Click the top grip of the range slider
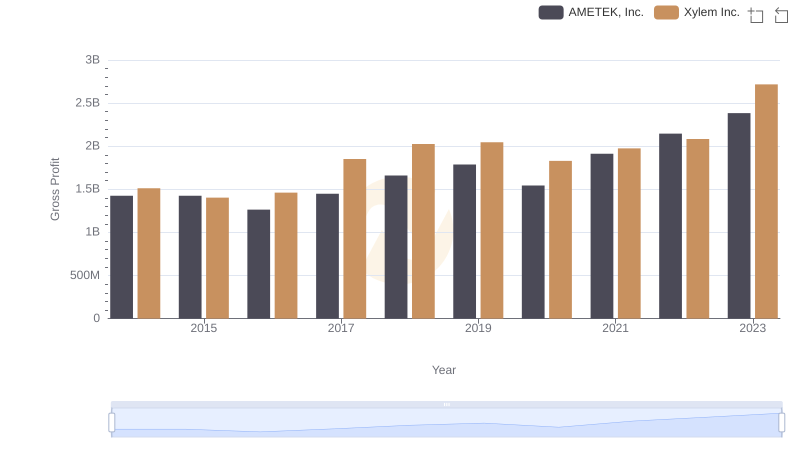 [446, 404]
